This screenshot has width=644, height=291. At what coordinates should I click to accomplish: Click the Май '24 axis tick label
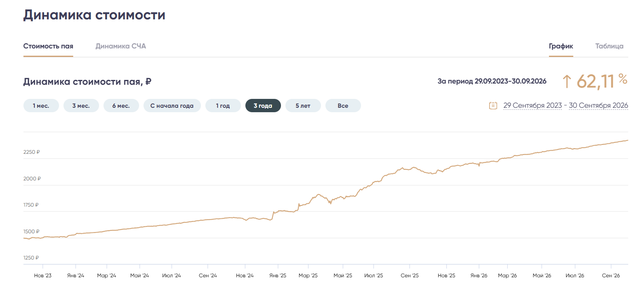(139, 276)
